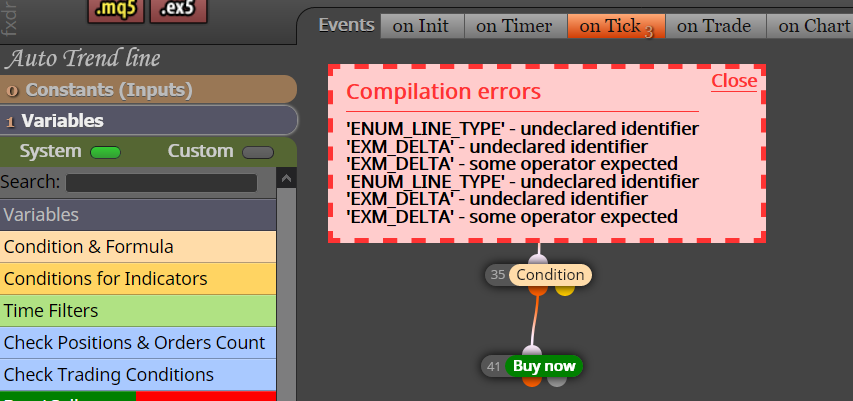Click the block Search input field
This screenshot has width=853, height=401.
tap(162, 182)
